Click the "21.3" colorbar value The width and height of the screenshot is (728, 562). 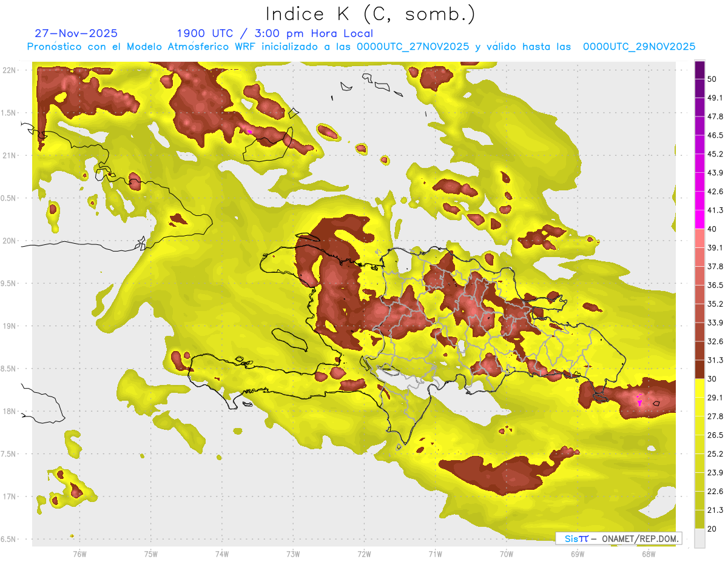click(715, 510)
